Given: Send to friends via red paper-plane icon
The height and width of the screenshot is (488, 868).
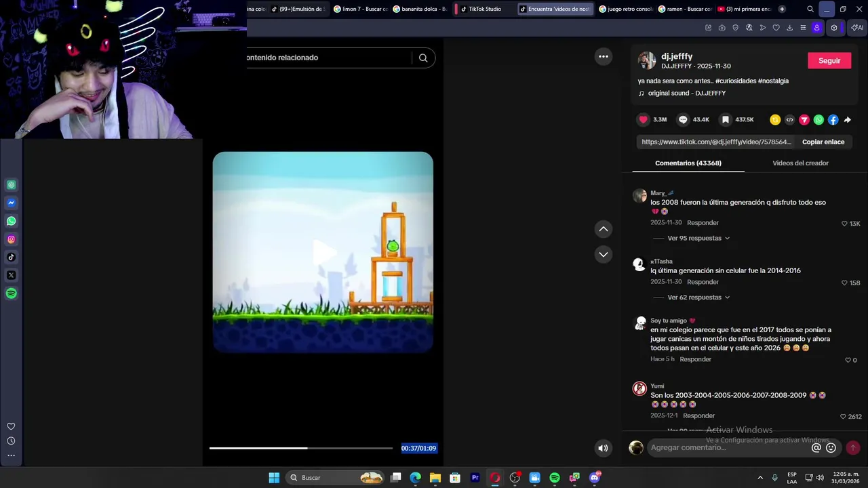Looking at the screenshot, I should coord(804,119).
